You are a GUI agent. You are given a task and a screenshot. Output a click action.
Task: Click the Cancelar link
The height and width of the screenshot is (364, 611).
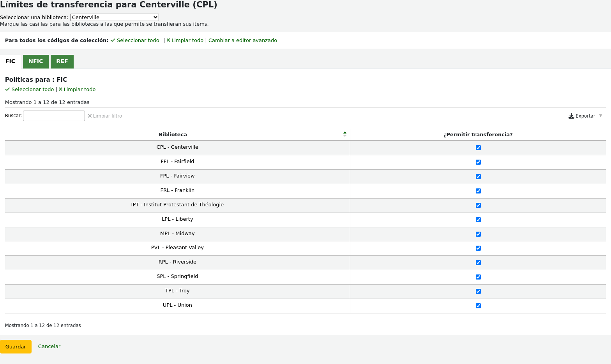click(x=49, y=346)
